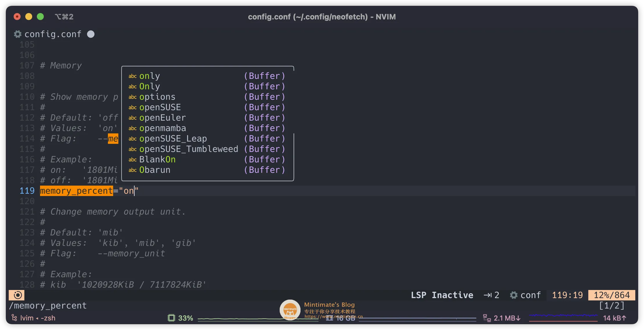Viewport: 644px width, 330px height.
Task: Click line number 119 in gutter
Action: (x=27, y=191)
